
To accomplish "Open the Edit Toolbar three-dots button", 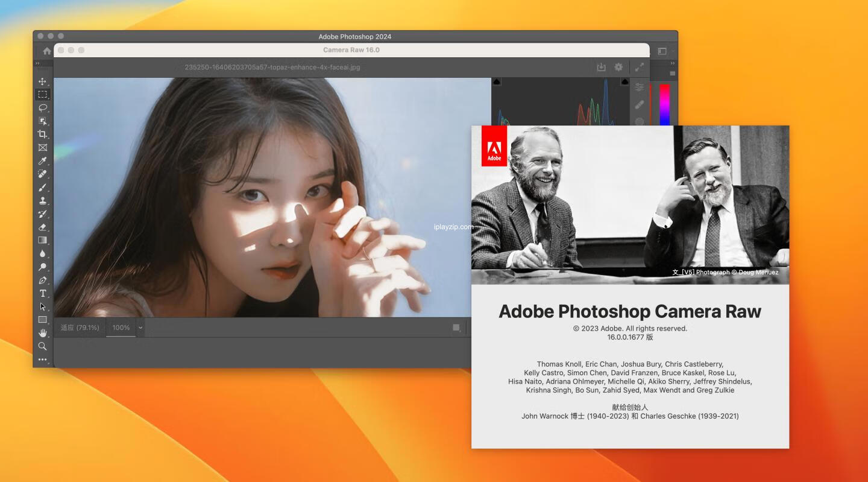I will pyautogui.click(x=42, y=360).
